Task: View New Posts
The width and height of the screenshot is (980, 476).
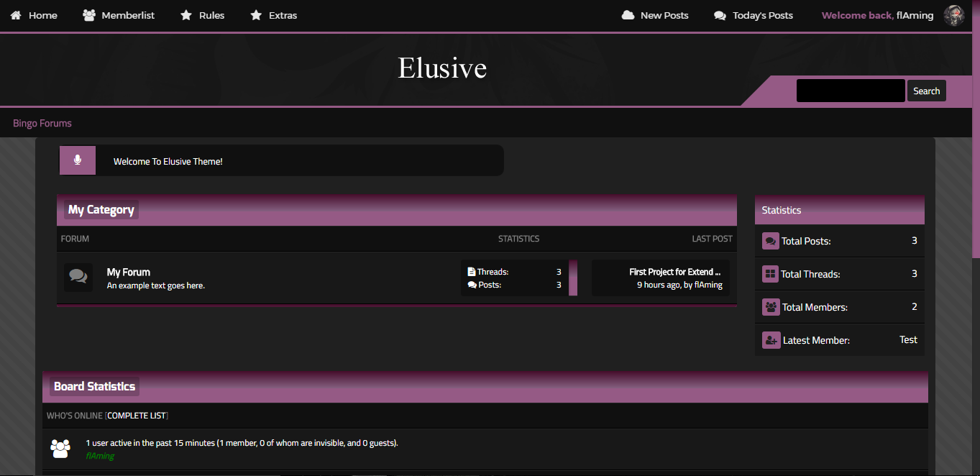Action: click(x=655, y=15)
